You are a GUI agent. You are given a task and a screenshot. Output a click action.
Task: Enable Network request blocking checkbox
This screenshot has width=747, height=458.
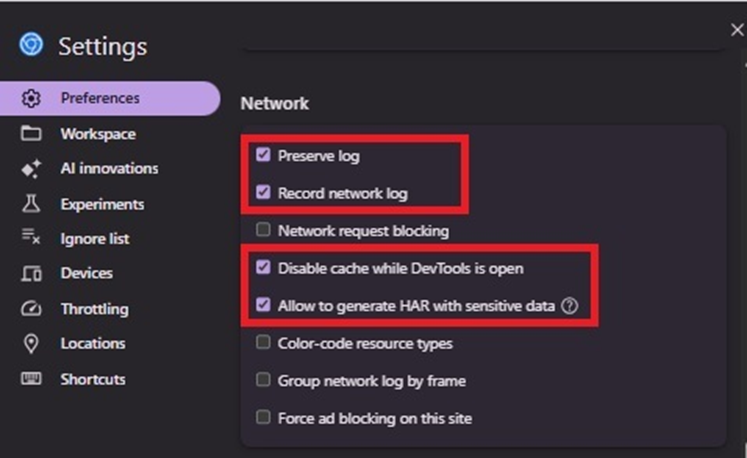[263, 230]
